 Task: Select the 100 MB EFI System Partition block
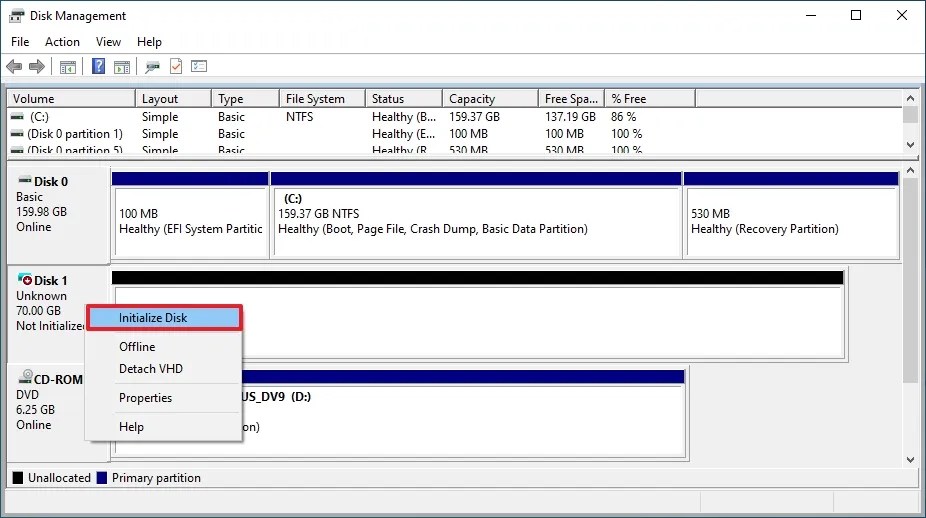190,215
